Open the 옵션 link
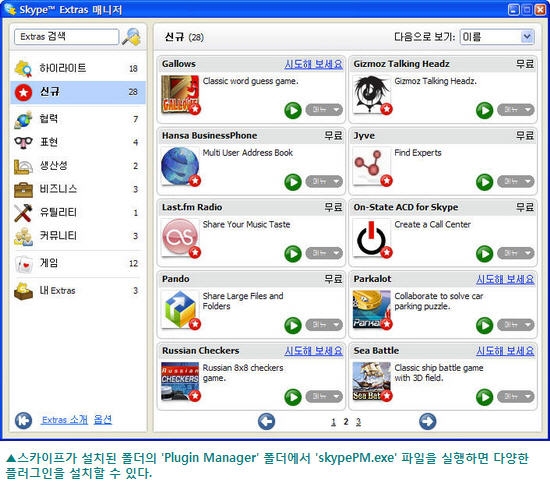The image size is (550, 489). (x=103, y=420)
